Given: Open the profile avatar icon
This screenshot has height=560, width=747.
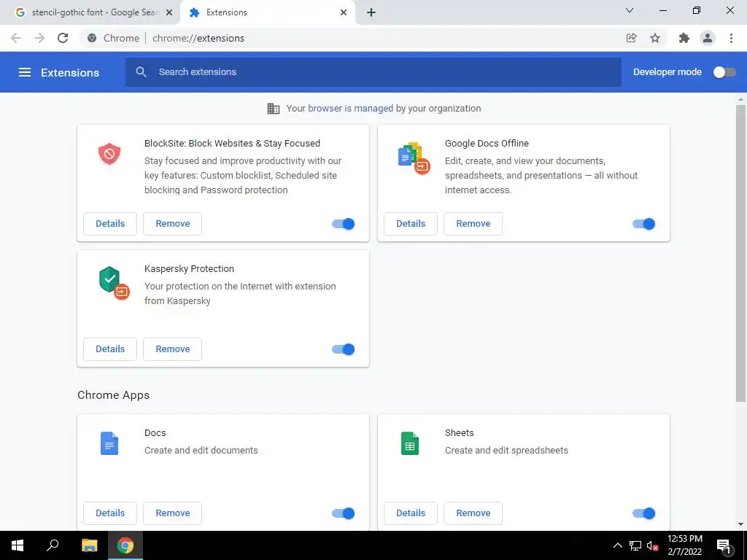Looking at the screenshot, I should click(708, 38).
